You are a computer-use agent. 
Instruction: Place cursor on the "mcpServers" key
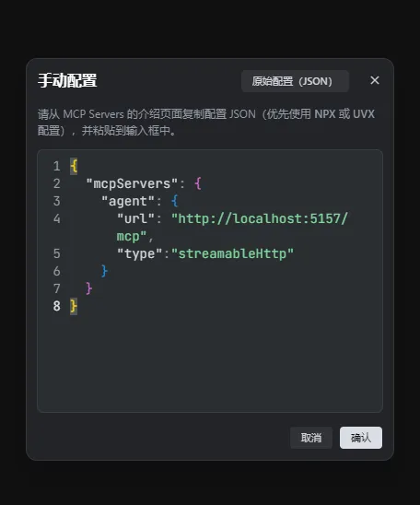(132, 184)
